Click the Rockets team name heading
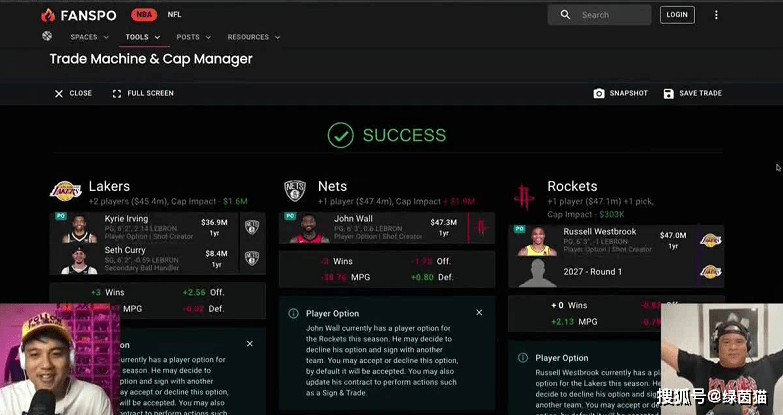Image resolution: width=783 pixels, height=415 pixels. (572, 186)
